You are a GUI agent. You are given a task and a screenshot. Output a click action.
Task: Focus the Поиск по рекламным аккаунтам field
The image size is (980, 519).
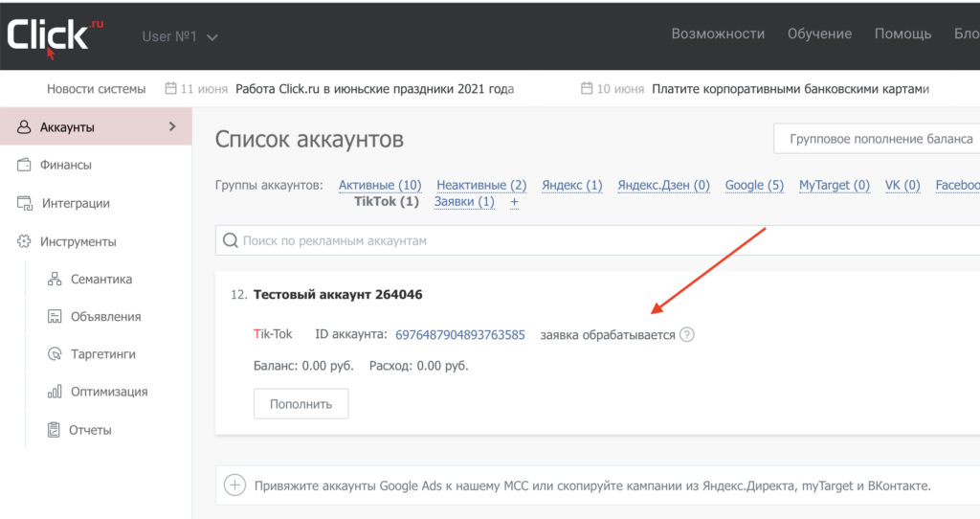(x=597, y=240)
